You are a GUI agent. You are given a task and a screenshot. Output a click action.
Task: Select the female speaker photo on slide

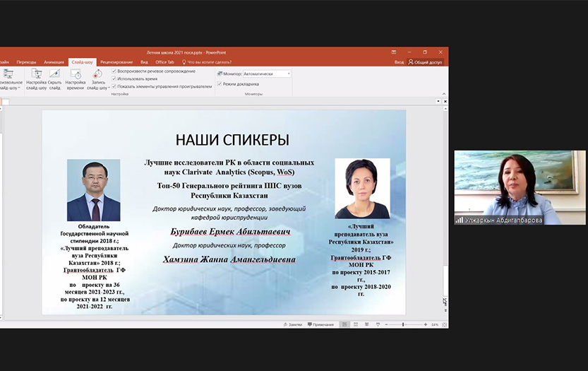click(x=362, y=188)
